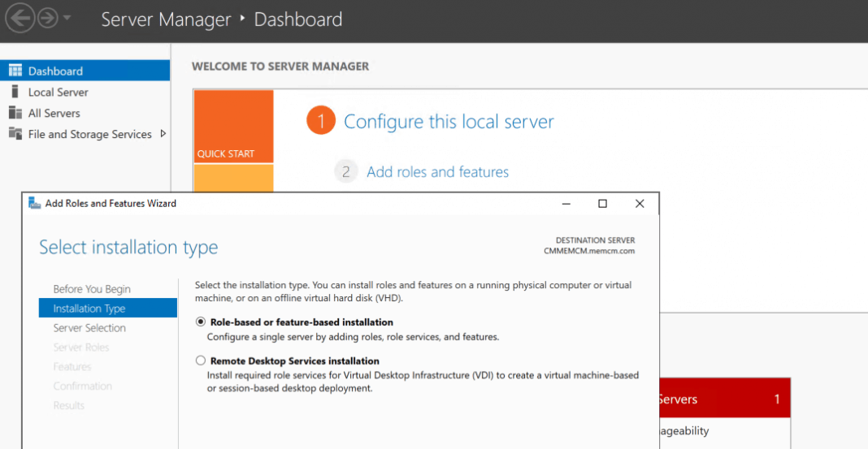Maximize the Add Roles wizard window
Viewport: 868px width, 449px height.
coord(602,204)
